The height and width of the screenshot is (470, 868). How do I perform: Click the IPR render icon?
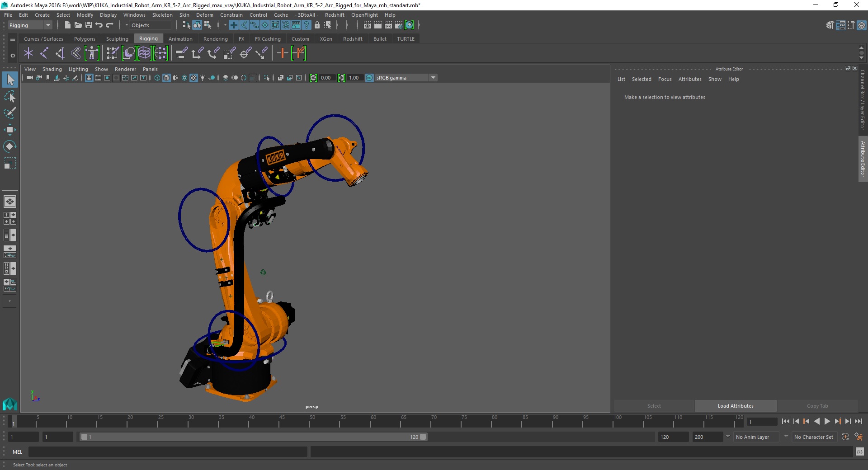click(388, 25)
